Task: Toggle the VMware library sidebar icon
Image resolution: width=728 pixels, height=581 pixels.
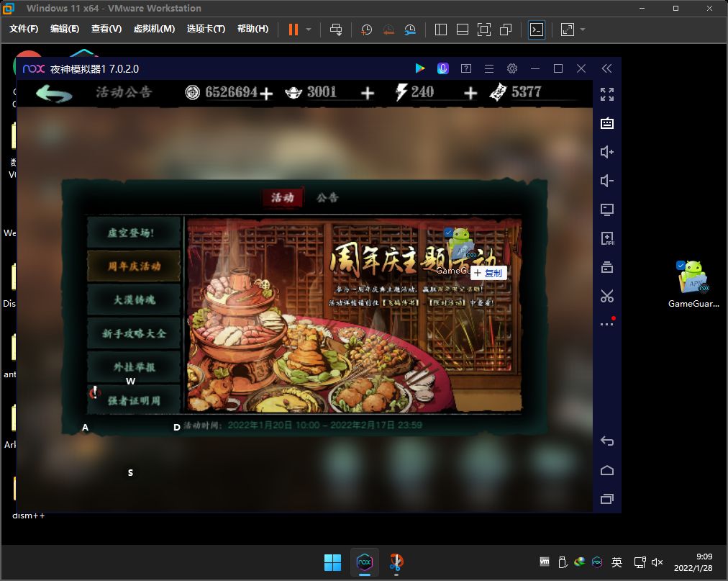Action: [440, 30]
